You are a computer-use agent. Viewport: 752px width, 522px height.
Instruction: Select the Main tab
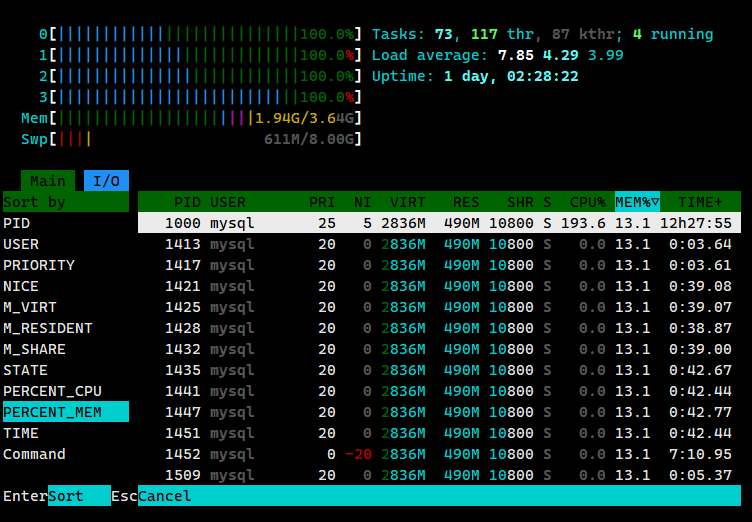[47, 181]
